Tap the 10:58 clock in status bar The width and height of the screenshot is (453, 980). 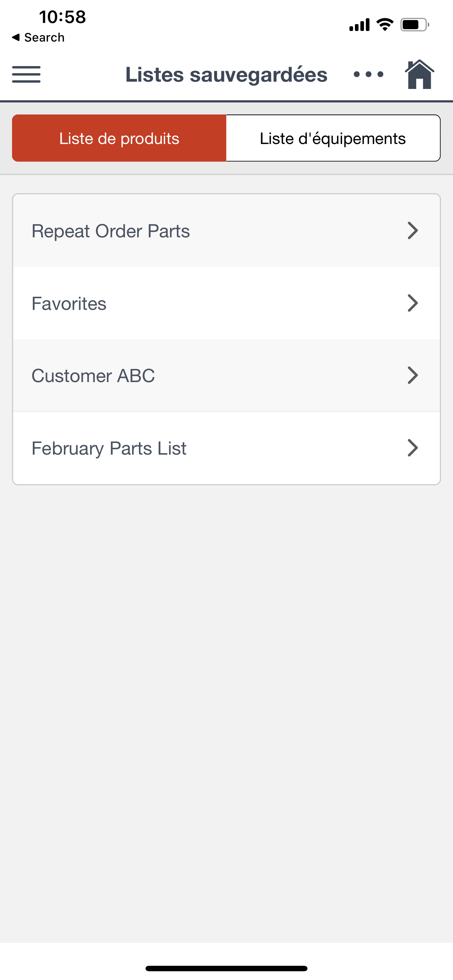(x=63, y=17)
